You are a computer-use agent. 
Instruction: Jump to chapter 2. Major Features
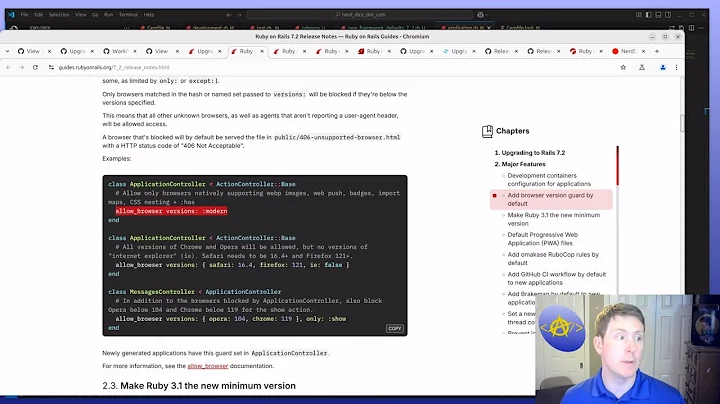[x=520, y=164]
